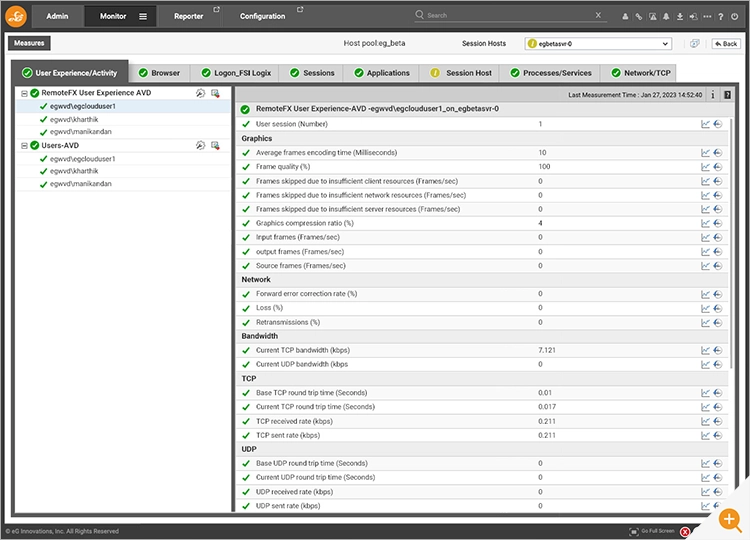Click the red X icon in footer
This screenshot has height=540, width=750.
coord(685,531)
